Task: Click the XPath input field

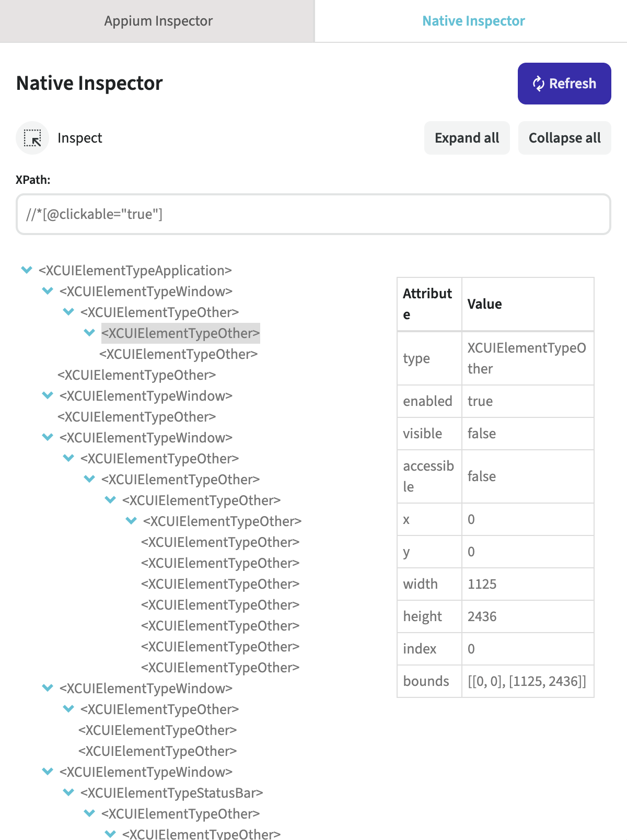Action: 313,214
